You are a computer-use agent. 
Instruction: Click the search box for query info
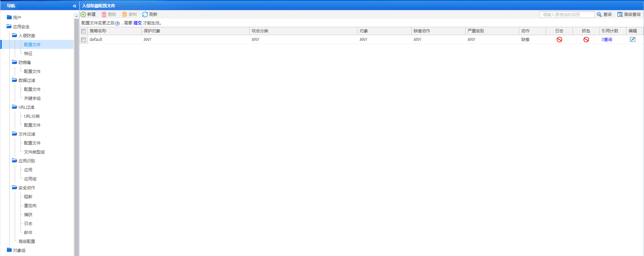[567, 14]
